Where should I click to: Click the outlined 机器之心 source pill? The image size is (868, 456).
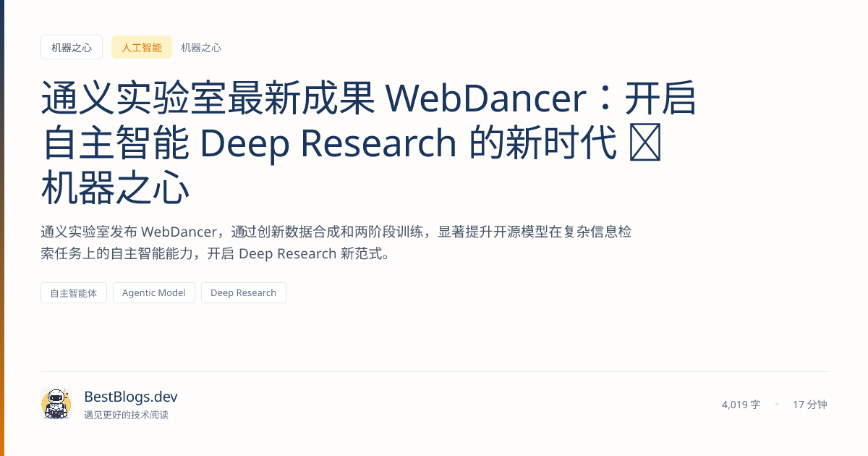click(x=72, y=47)
